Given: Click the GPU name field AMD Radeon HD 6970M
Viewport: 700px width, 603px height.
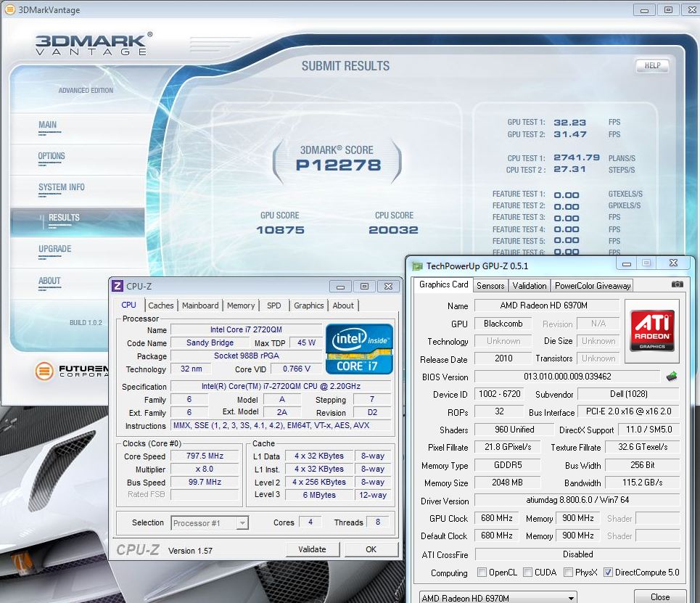Looking at the screenshot, I should pyautogui.click(x=546, y=305).
